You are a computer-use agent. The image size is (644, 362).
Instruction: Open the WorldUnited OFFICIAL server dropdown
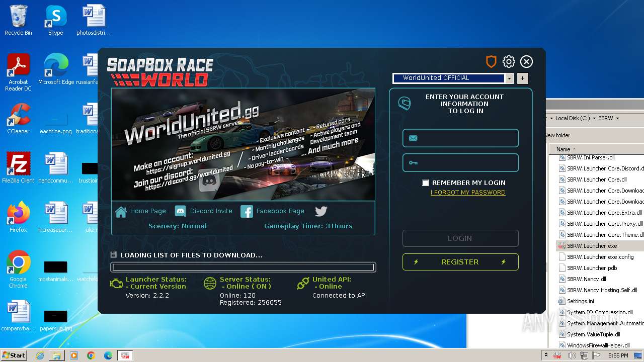[x=509, y=78]
